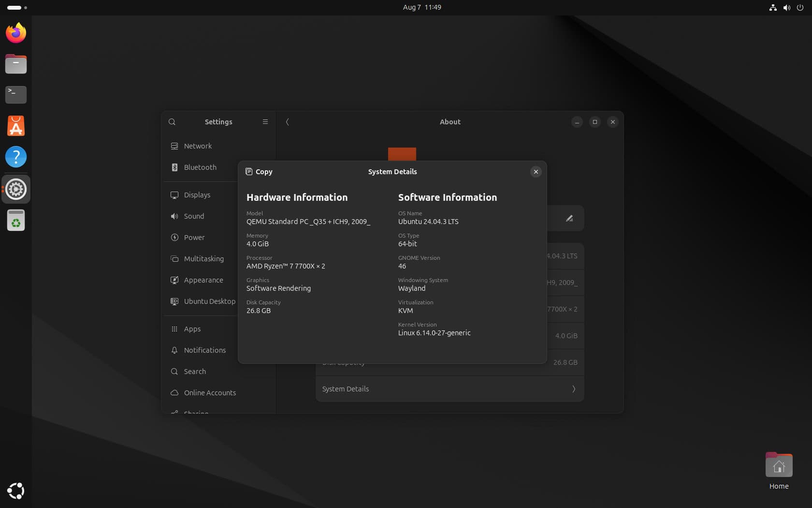Screen dimensions: 812x508
Task: Click pencil icon to rename device
Action: 569,218
